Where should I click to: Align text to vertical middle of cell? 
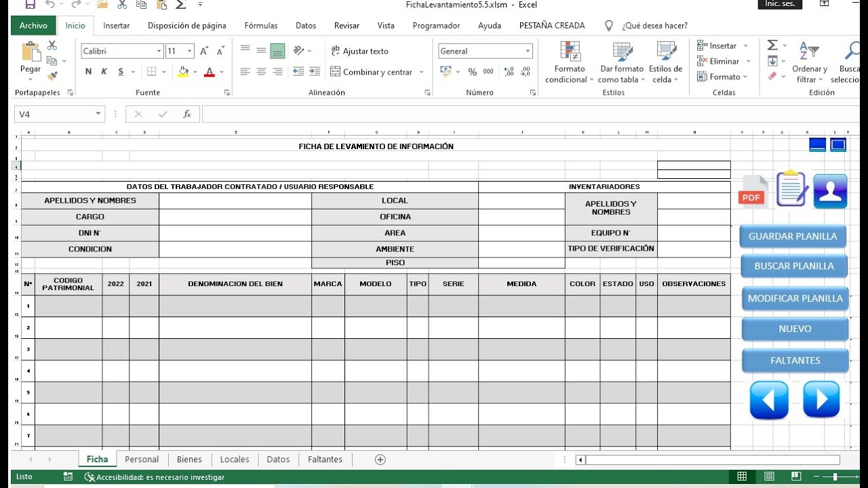coord(261,50)
